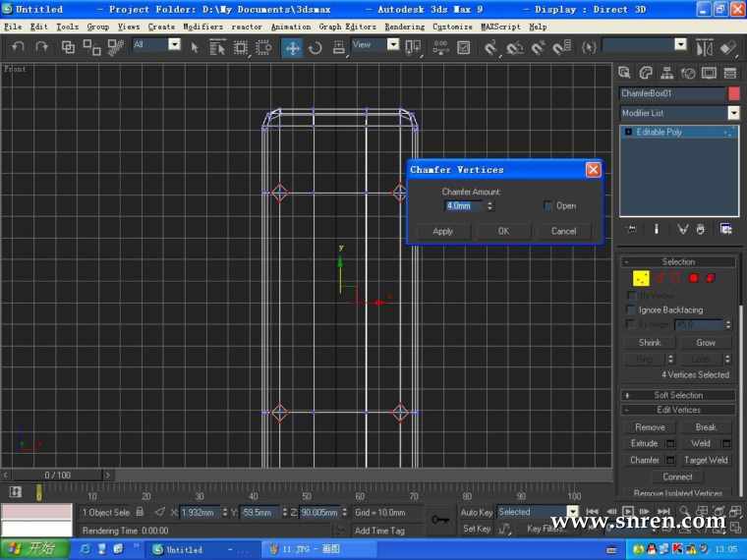Click the object color swatch beside ChamferBox01
Image resolution: width=747 pixels, height=560 pixels.
pos(733,93)
